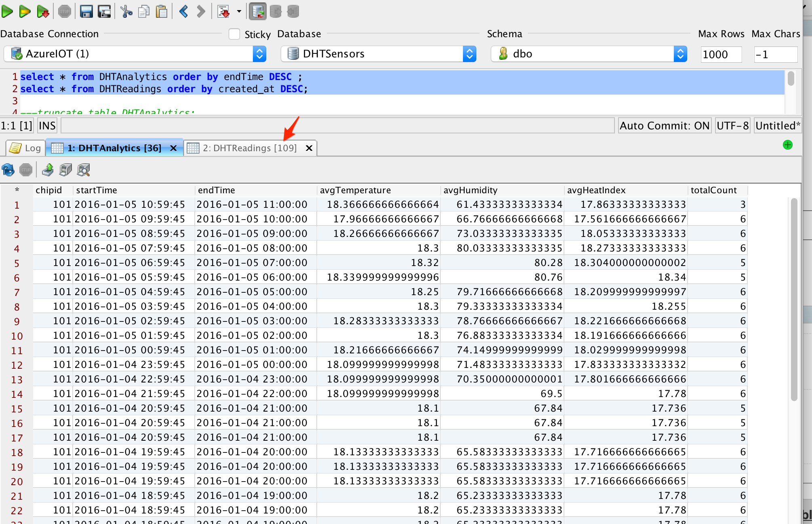
Task: Select the 1: DHTAnalytics [36] tab
Action: point(114,148)
